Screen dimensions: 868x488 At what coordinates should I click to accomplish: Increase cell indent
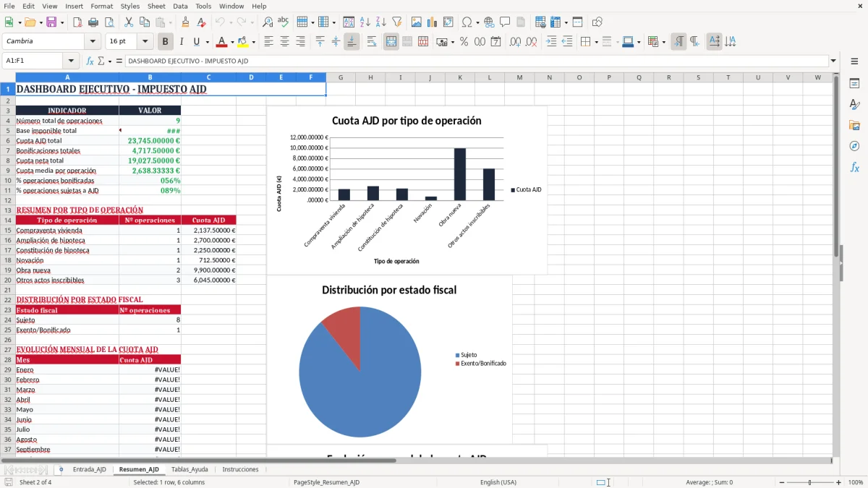pos(551,41)
